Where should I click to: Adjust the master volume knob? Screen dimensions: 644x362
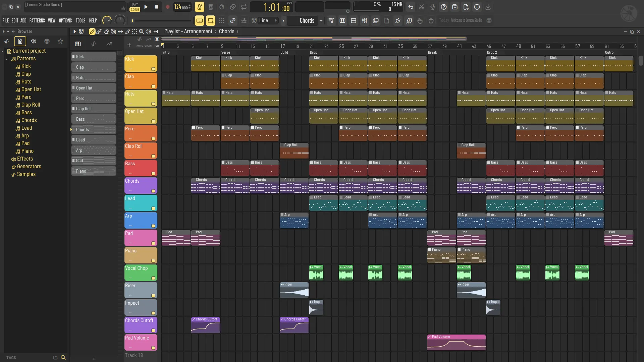(107, 20)
